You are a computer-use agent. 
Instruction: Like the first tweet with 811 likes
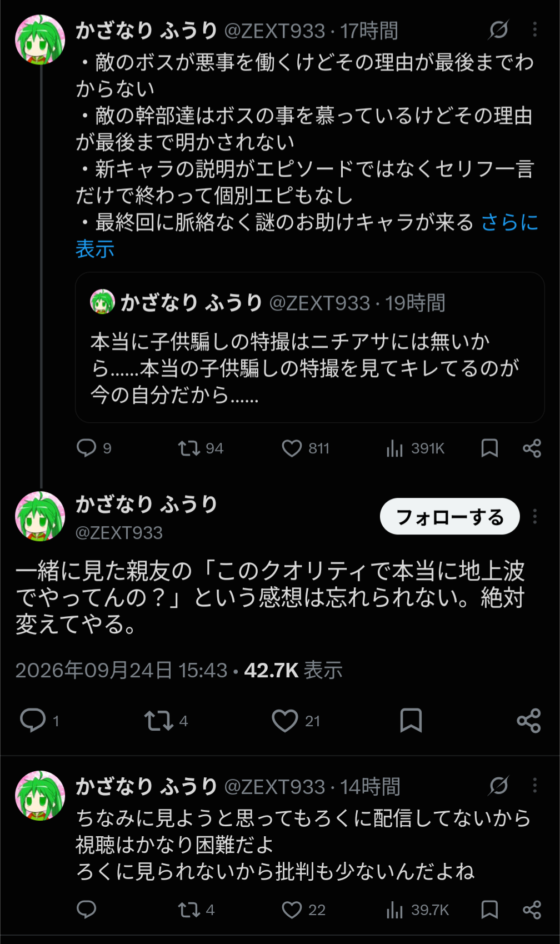pos(306,448)
